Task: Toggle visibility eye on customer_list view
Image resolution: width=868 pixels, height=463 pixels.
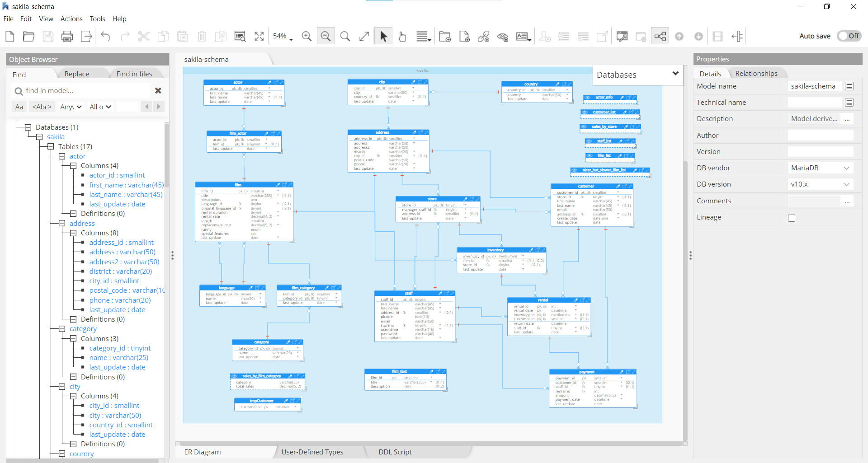Action: (585, 112)
